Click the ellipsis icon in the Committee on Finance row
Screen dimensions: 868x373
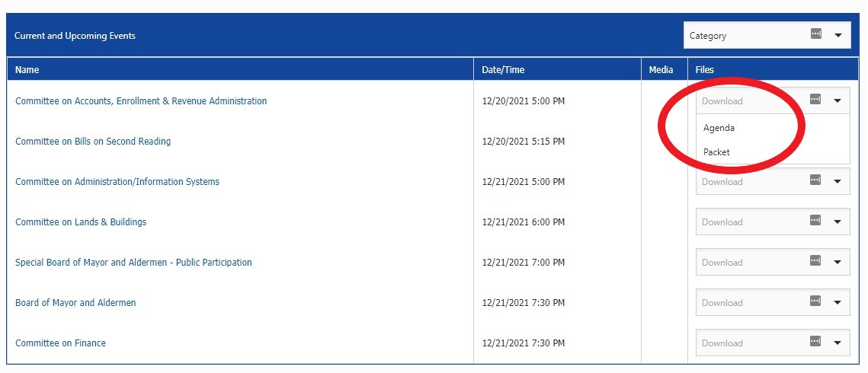click(815, 342)
